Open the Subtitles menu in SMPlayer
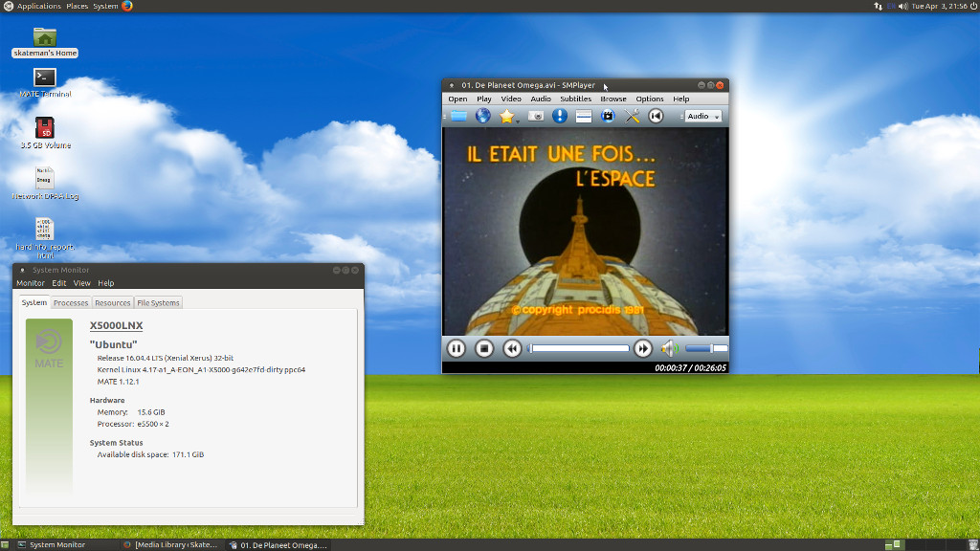Viewport: 980px width, 551px height. [575, 99]
